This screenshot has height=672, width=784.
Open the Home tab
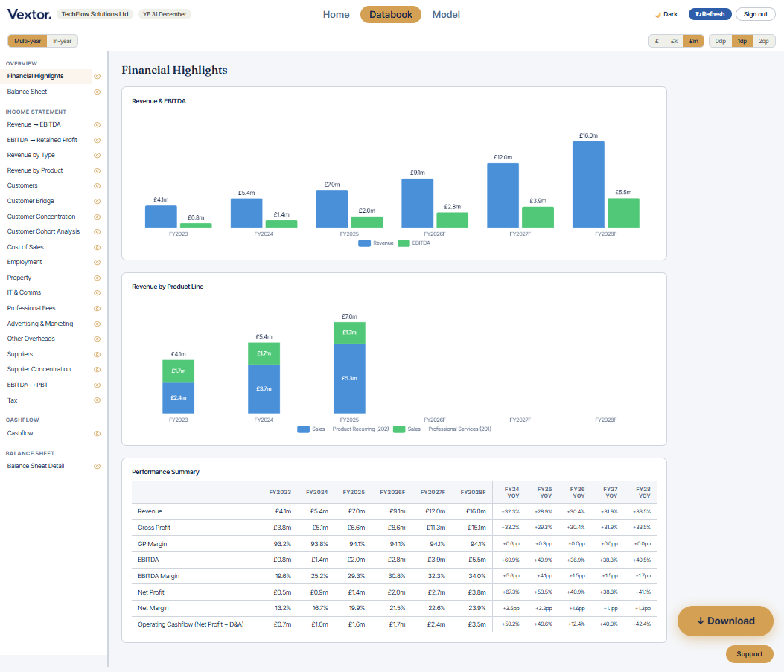pos(336,14)
